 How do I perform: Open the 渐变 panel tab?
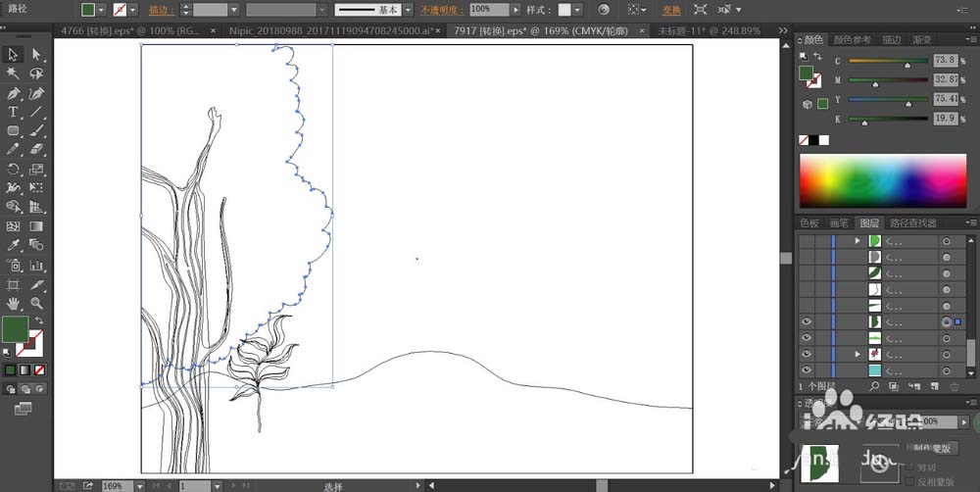(922, 39)
